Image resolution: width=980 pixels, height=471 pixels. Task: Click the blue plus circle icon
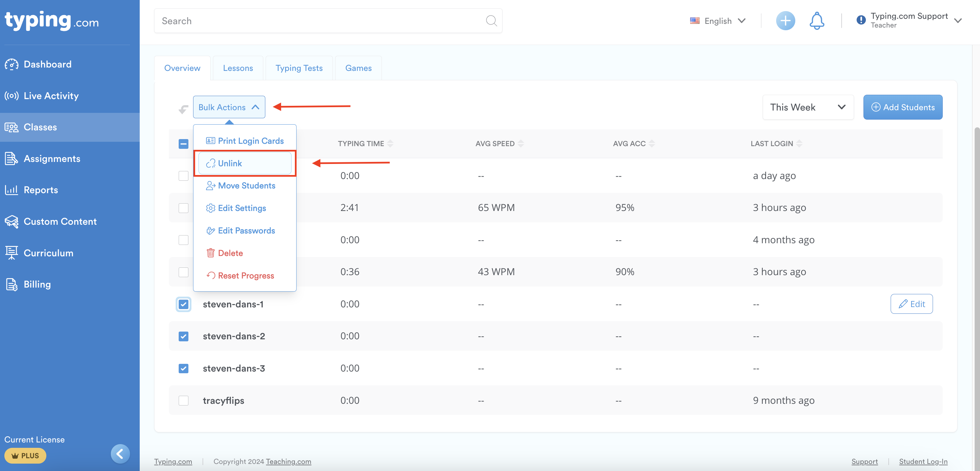785,21
